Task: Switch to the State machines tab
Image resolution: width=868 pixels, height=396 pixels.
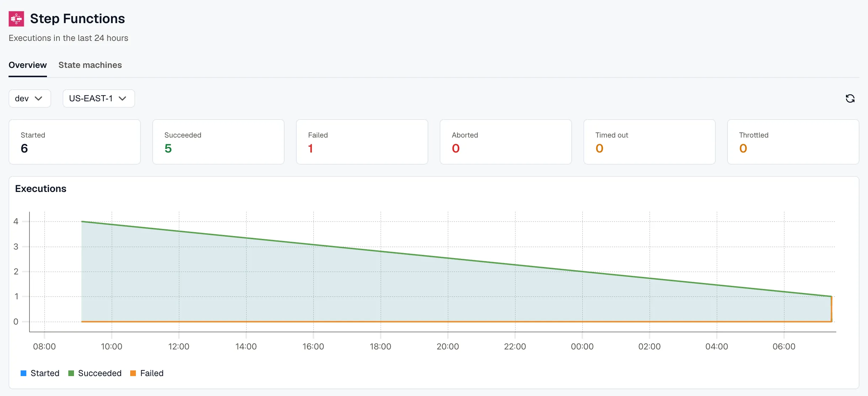Action: 90,65
